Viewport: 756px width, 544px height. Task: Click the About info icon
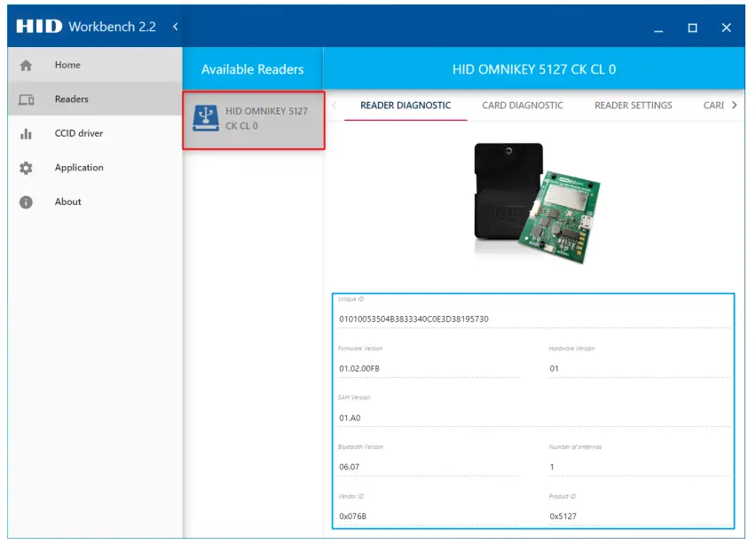tap(26, 202)
